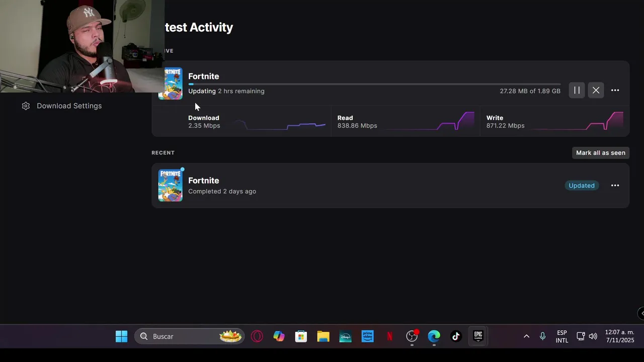Click the microphone tray icon
The height and width of the screenshot is (362, 644).
click(x=542, y=336)
